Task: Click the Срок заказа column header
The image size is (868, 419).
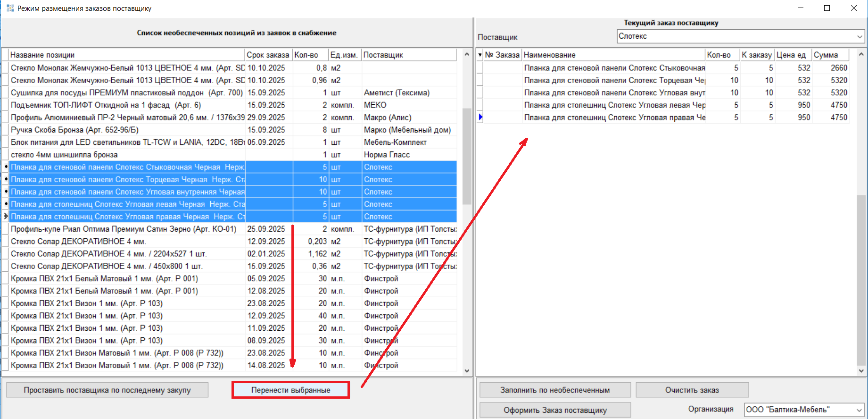Action: pyautogui.click(x=268, y=55)
